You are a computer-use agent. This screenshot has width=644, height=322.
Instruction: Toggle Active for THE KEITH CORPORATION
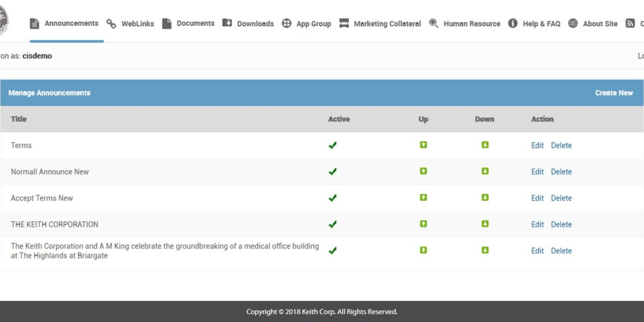click(332, 224)
